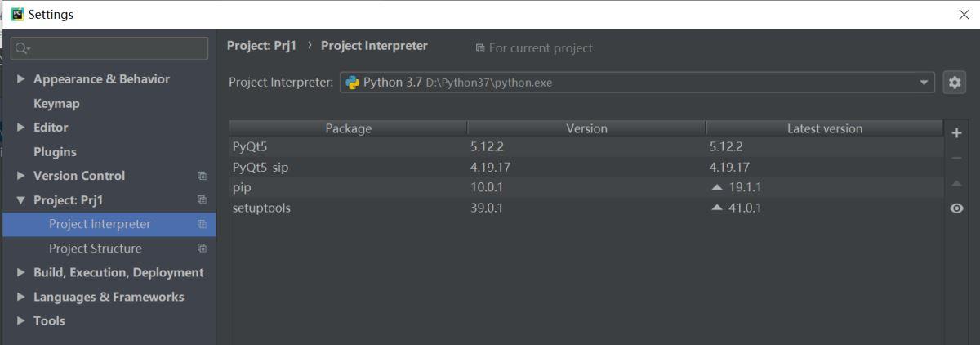Open the Keymap settings page
This screenshot has height=345, width=980.
56,104
